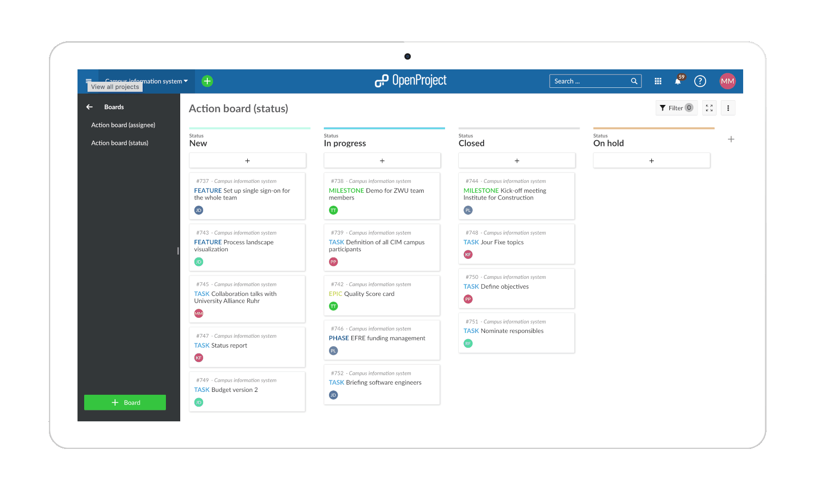Click the green + Board button
This screenshot has height=504, width=814.
(x=125, y=402)
